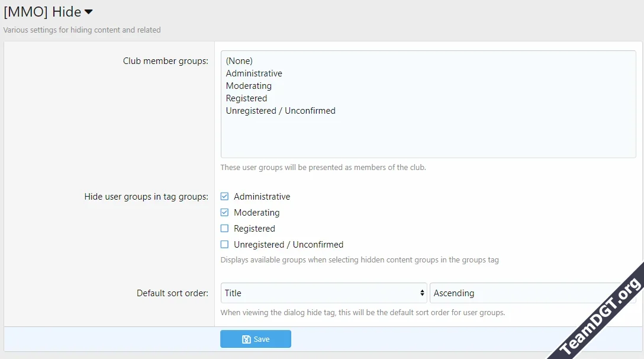Viewport: 644px width, 359px height.
Task: Click the [MMO] Hide heading text
Action: [42, 12]
